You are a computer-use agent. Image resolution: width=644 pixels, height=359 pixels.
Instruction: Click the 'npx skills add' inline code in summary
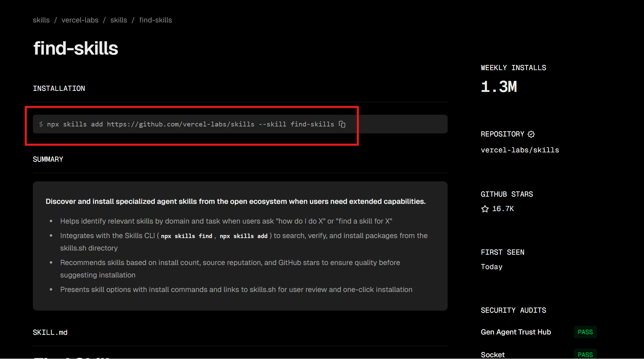point(244,236)
